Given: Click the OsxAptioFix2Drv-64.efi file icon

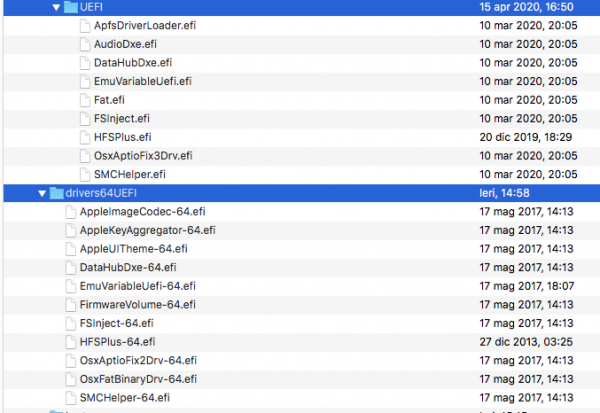Looking at the screenshot, I should point(70,361).
